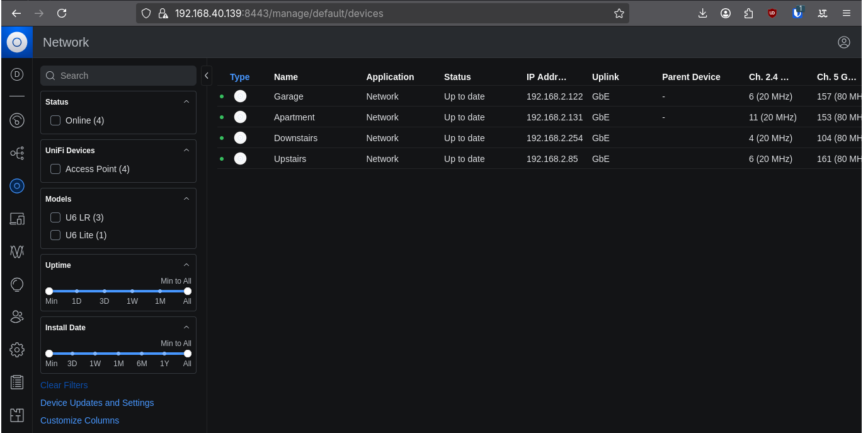Viewport: 868px width, 433px height.
Task: Open the Upstairs device by name
Action: (x=290, y=159)
